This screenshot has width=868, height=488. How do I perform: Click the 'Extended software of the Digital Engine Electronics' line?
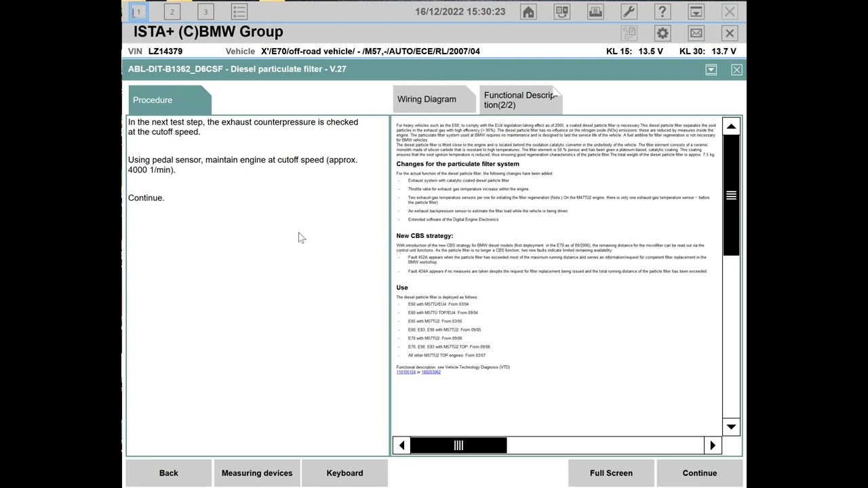click(453, 220)
